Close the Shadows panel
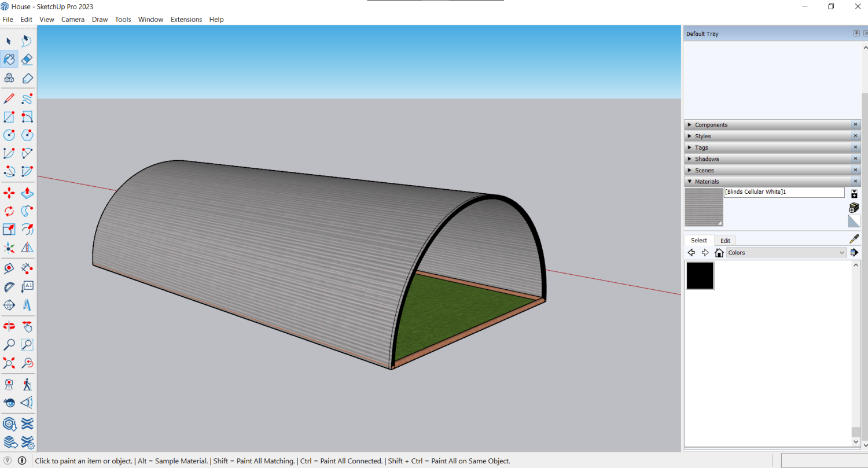 856,159
